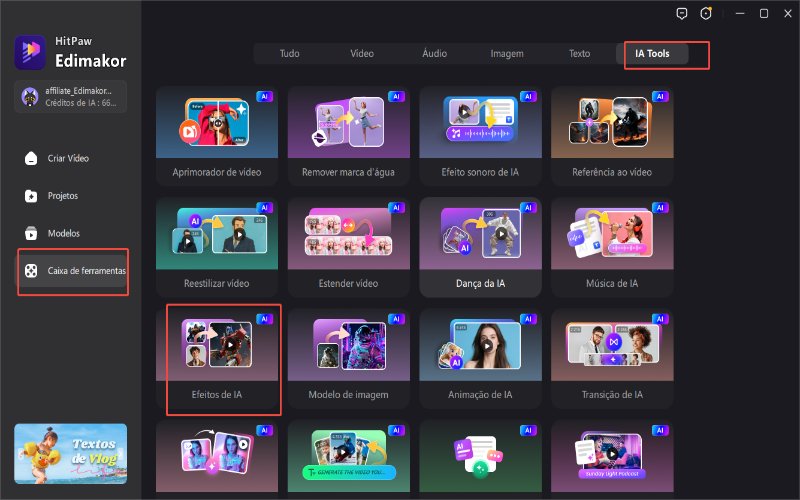Select the Transição de IA tool
Viewport: 800px width, 500px height.
611,359
